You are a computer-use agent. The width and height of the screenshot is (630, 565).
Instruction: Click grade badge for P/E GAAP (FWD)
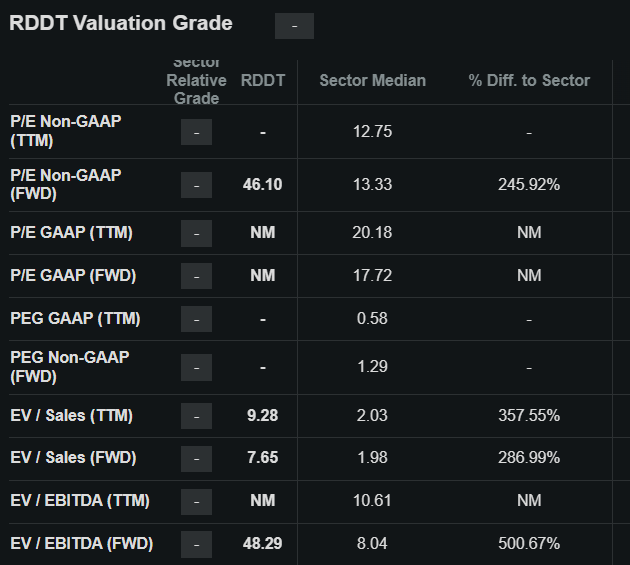pos(196,276)
